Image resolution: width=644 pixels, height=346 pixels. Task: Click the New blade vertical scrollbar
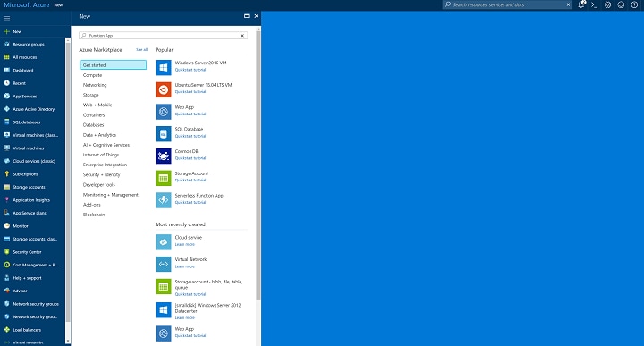coord(258,165)
